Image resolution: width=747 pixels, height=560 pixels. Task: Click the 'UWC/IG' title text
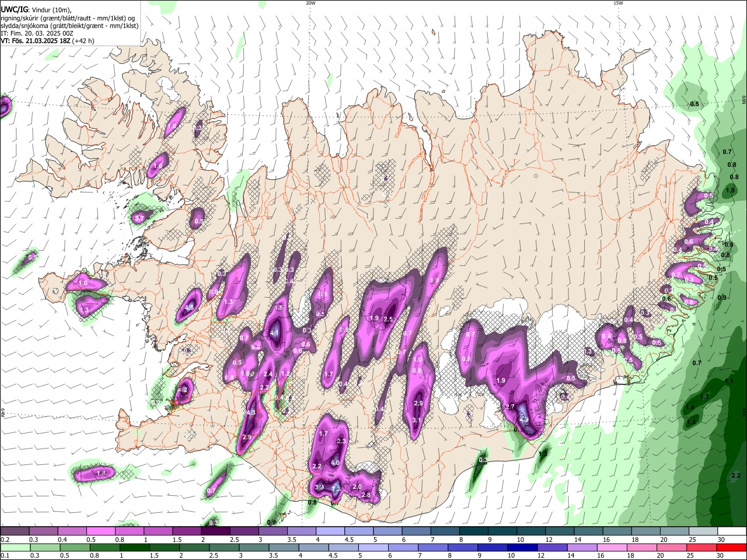[x=14, y=9]
